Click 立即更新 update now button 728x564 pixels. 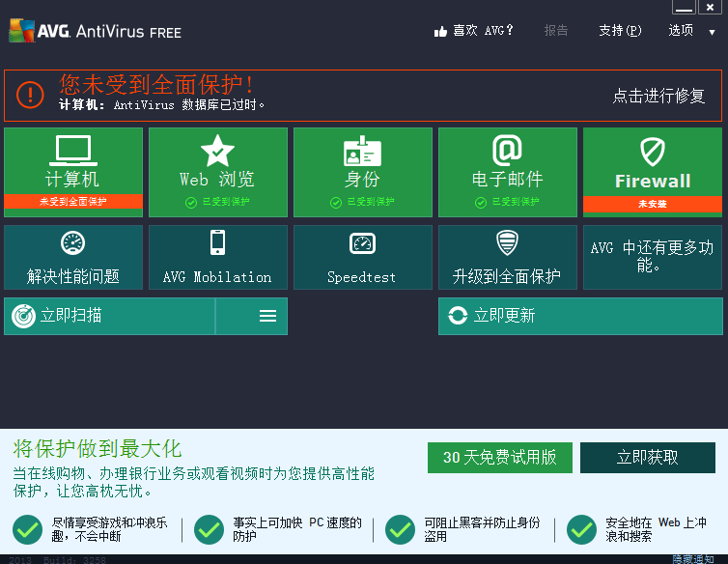pyautogui.click(x=580, y=316)
